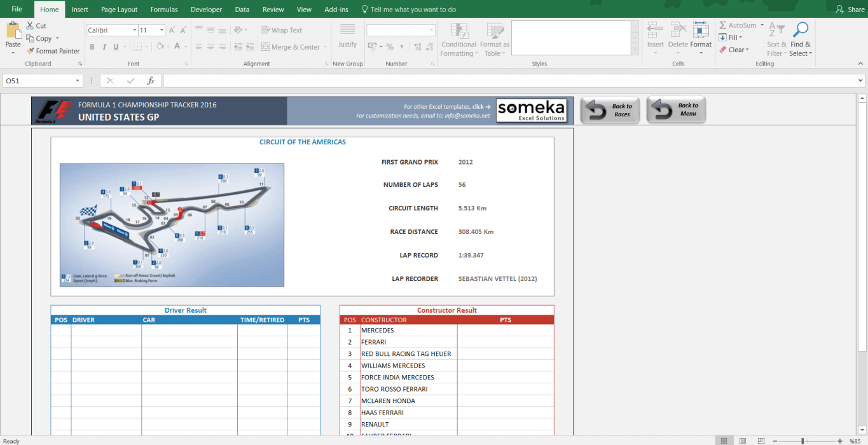868x445 pixels.
Task: Click the Back to Races button
Action: pos(610,110)
